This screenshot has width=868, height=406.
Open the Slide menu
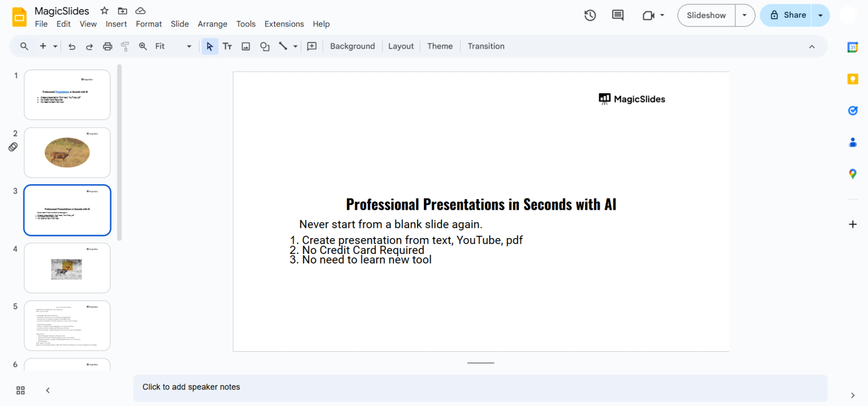pos(180,24)
